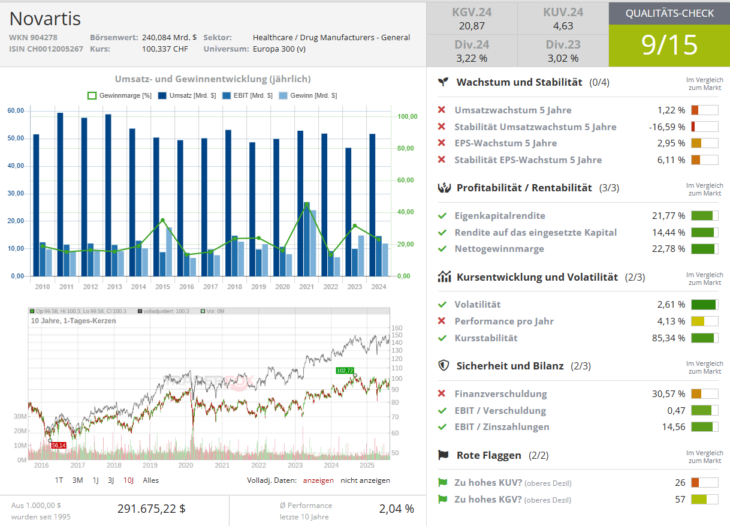This screenshot has width=730, height=526.
Task: Click the Volatilität comparison bar
Action: (x=705, y=305)
